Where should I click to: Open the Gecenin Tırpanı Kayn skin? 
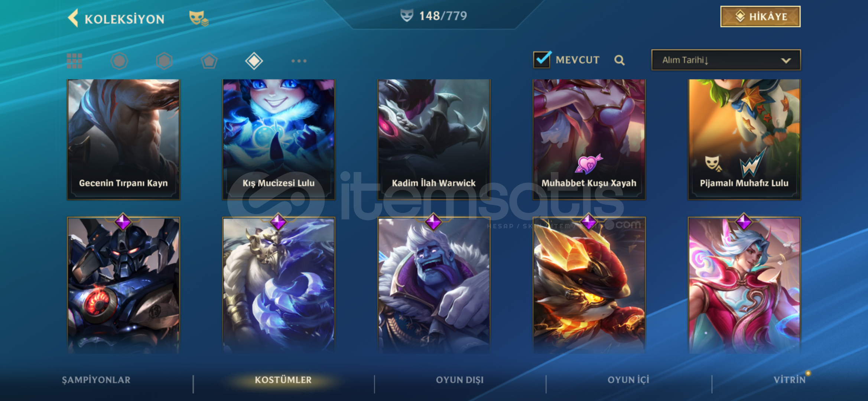[x=123, y=140]
